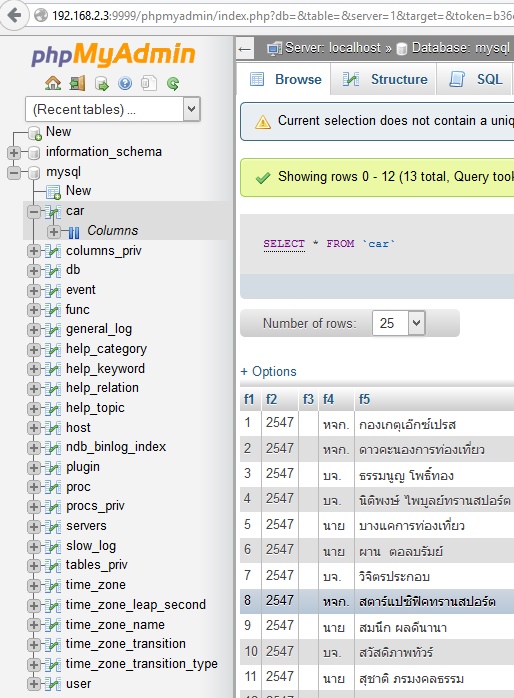Click the New database cylinder icon
Image resolution: width=514 pixels, height=698 pixels.
pos(34,133)
